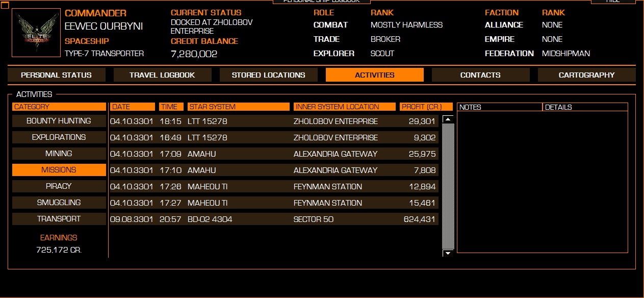The width and height of the screenshot is (644, 298).
Task: Click the Midshipman federation rank
Action: [566, 54]
